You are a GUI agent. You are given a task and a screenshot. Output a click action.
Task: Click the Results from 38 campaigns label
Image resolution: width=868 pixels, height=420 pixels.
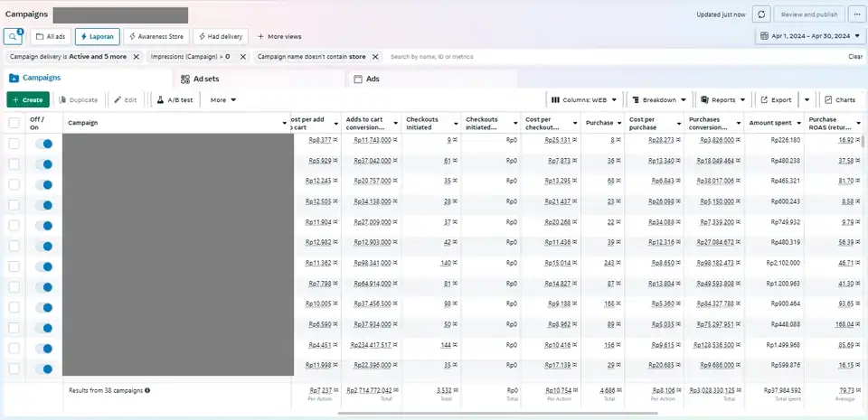point(106,390)
